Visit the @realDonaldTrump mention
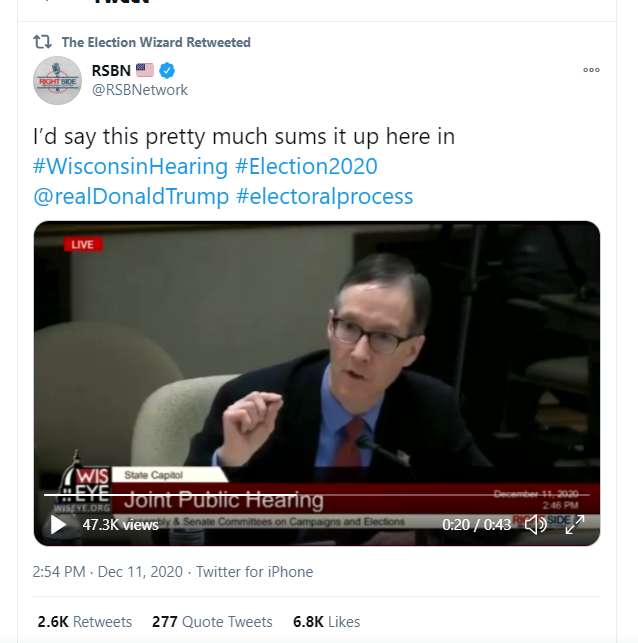Image resolution: width=638 pixels, height=643 pixels. (x=131, y=196)
